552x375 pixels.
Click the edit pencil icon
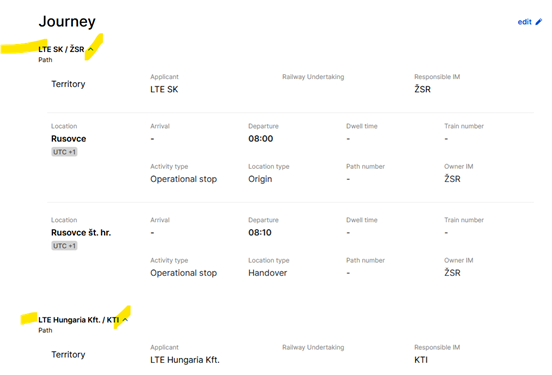click(x=539, y=22)
